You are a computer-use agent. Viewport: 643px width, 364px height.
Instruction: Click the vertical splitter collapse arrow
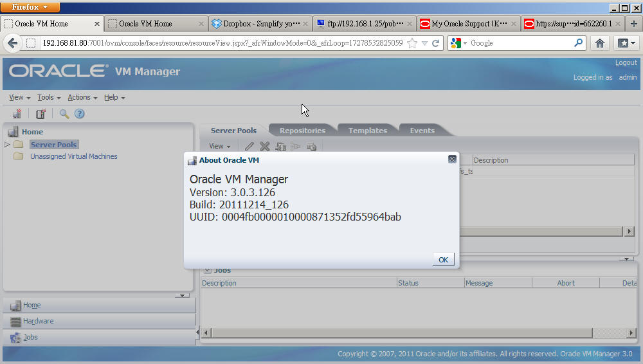197,332
